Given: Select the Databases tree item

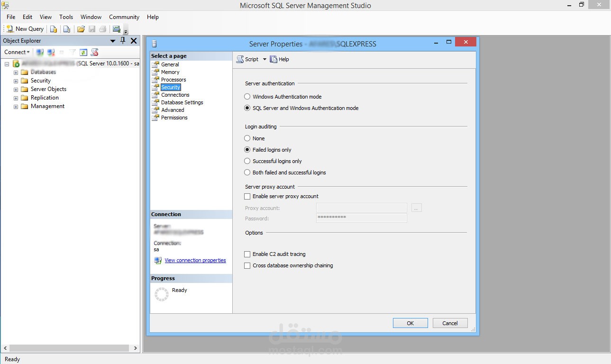Looking at the screenshot, I should pyautogui.click(x=43, y=72).
